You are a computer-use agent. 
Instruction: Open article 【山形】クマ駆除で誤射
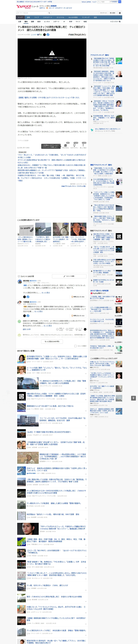pyautogui.click(x=49, y=432)
